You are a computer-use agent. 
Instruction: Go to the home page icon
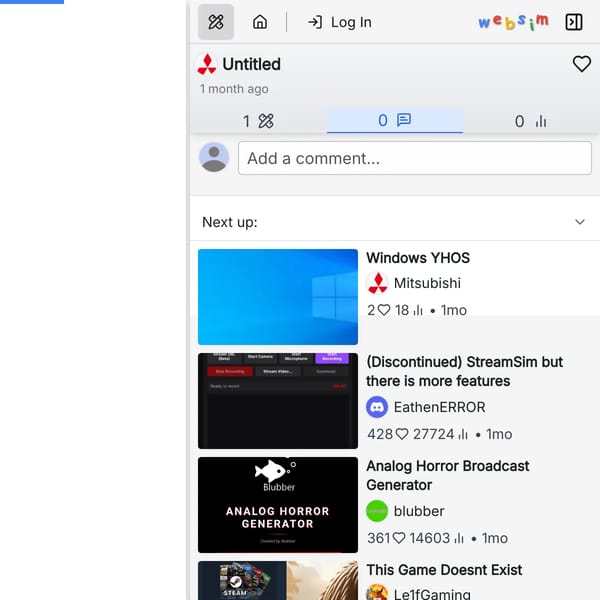260,22
